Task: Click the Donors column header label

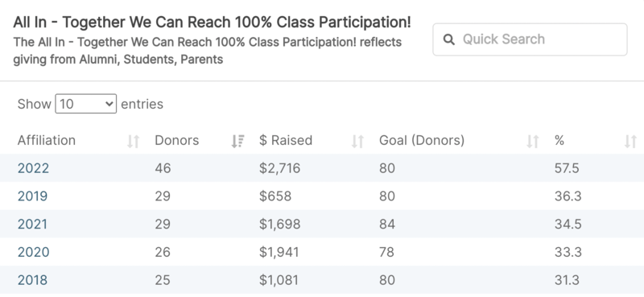Action: [x=176, y=141]
